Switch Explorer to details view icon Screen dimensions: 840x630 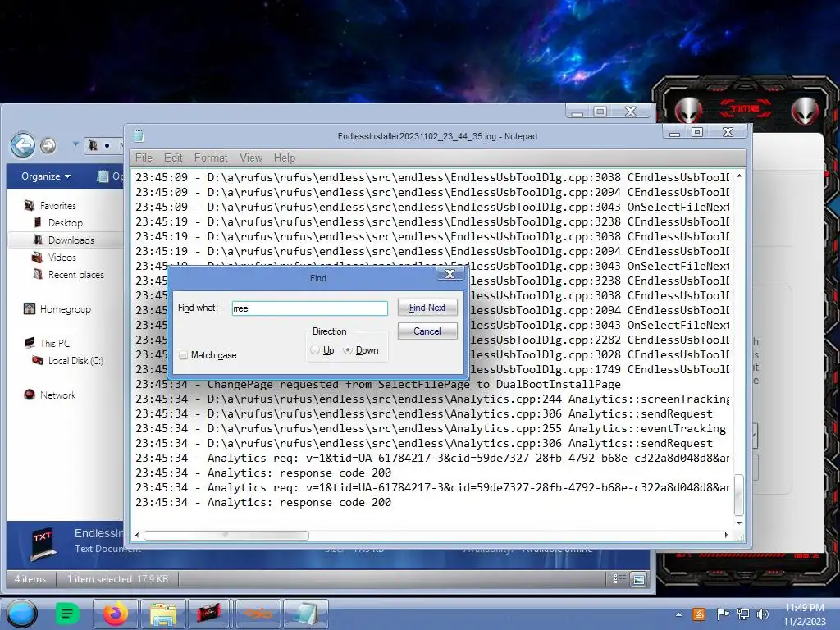[x=619, y=578]
